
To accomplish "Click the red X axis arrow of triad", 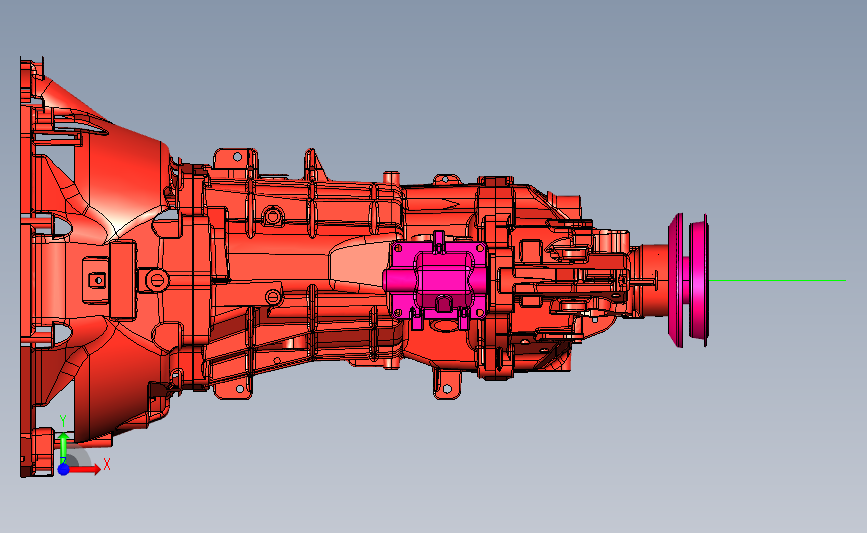I will [83, 469].
